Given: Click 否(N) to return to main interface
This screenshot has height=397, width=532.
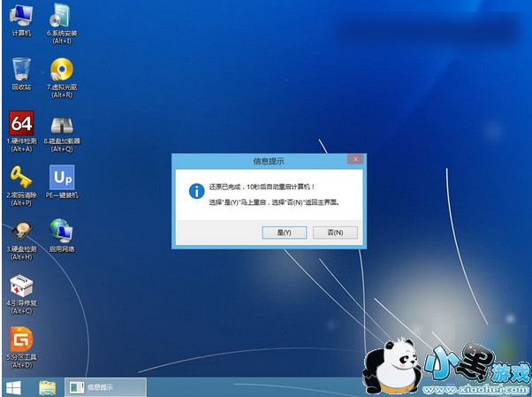Looking at the screenshot, I should (x=335, y=233).
